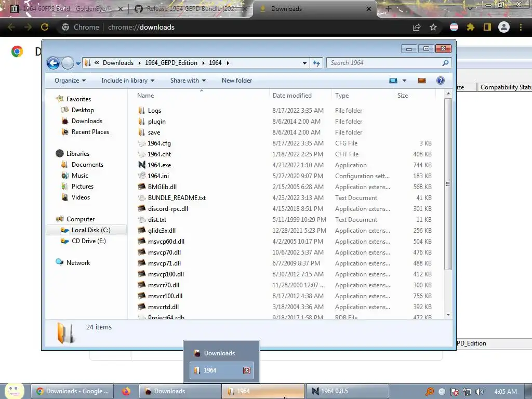Image resolution: width=532 pixels, height=399 pixels.
Task: Switch to the Downloads tab in Chrome
Action: 314,9
